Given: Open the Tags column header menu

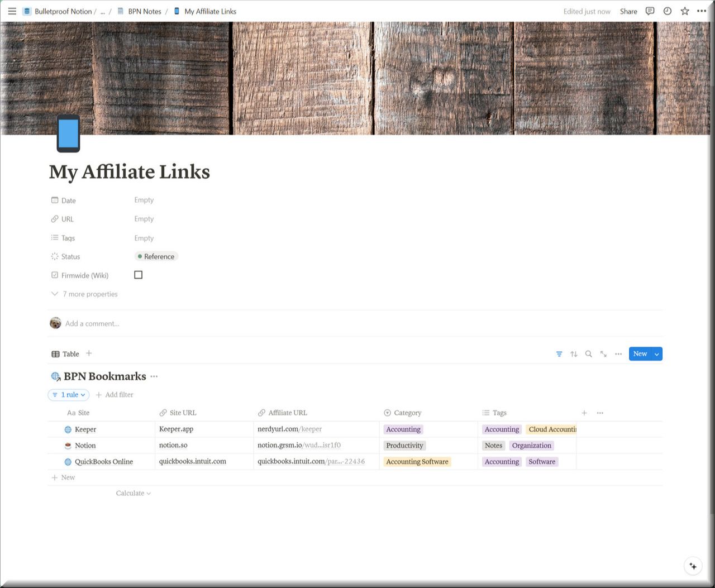Looking at the screenshot, I should click(x=494, y=413).
